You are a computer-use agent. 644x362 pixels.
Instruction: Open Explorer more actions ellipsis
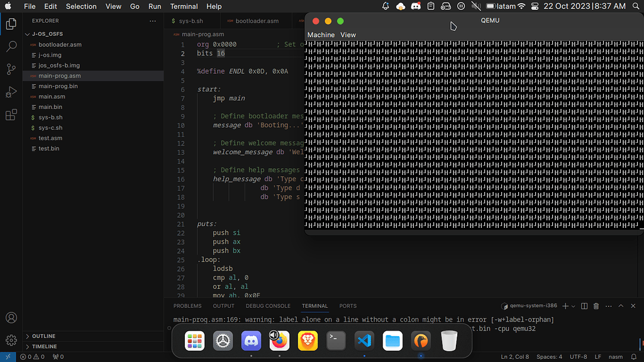(153, 21)
